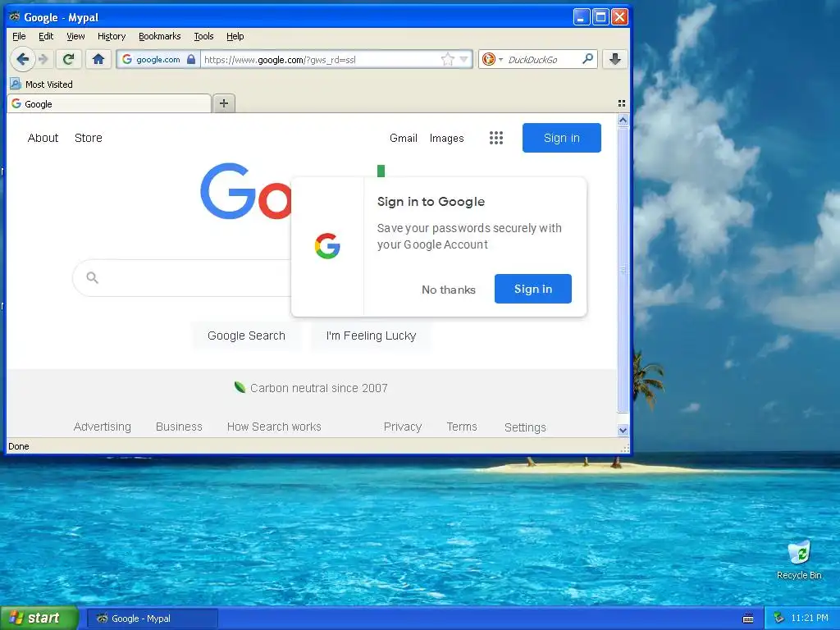Click the tray icon beside the clock
Screen dimensions: 840x630
coord(779,618)
